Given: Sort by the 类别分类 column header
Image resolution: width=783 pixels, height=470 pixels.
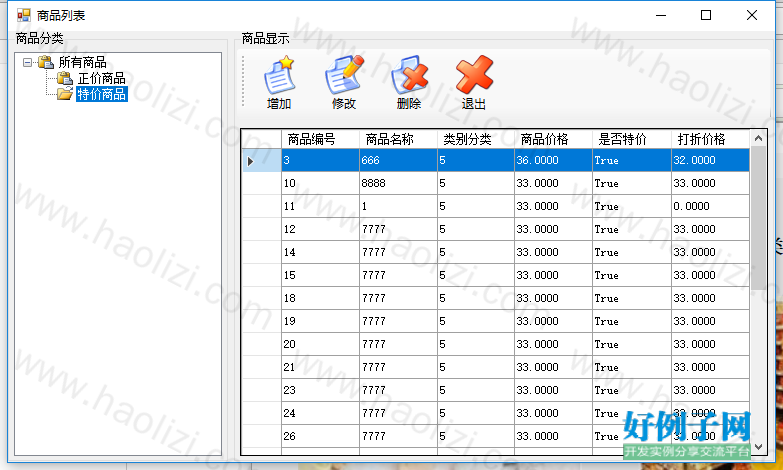Looking at the screenshot, I should [x=476, y=139].
